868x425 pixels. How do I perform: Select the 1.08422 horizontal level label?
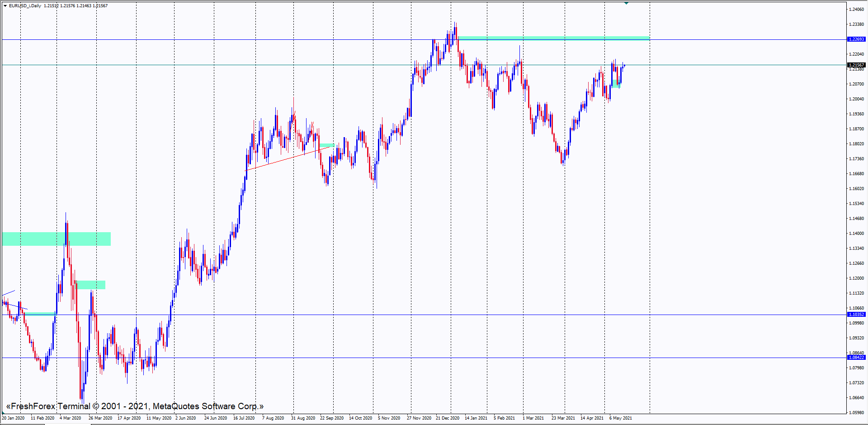pyautogui.click(x=856, y=358)
